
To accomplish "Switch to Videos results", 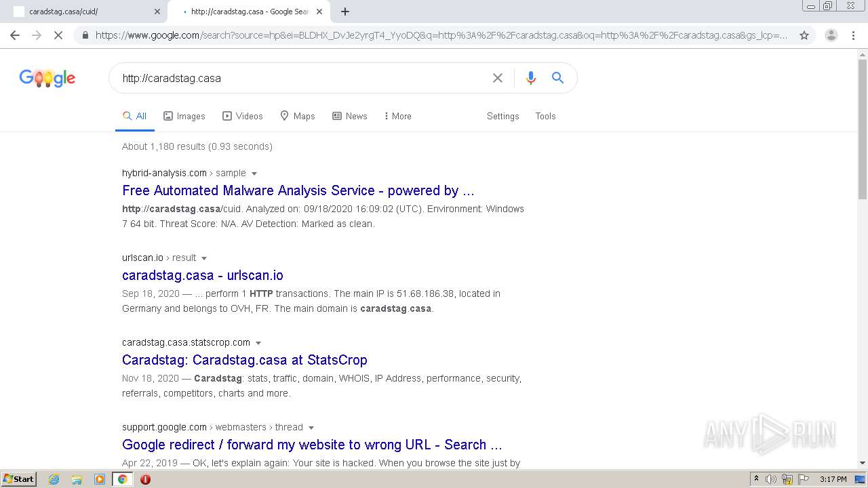I will [x=243, y=117].
